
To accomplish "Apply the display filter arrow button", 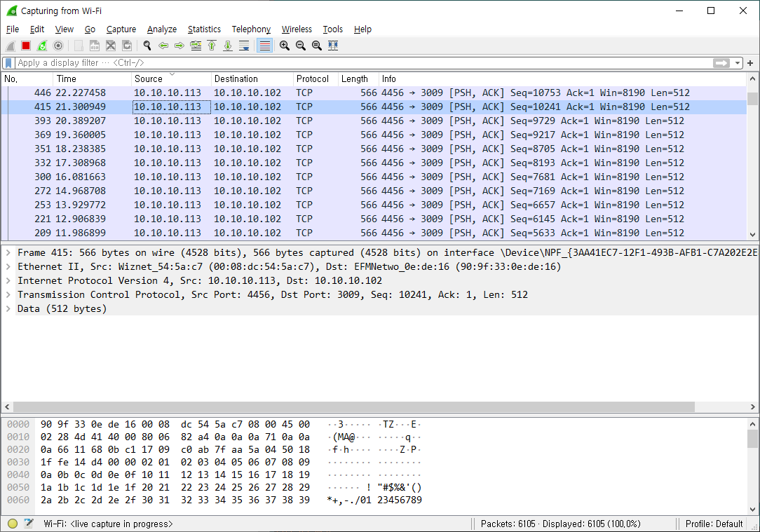I will pos(721,63).
